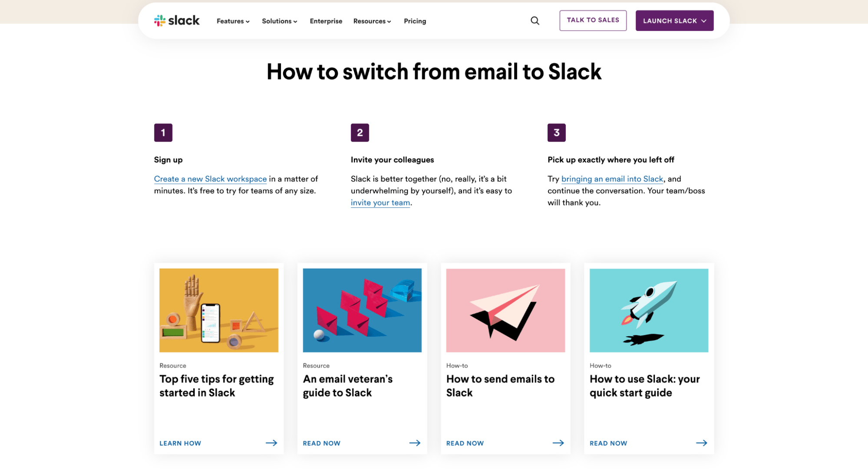Click arrow icon on quick start guide card
Viewport: 868px width, 471px height.
point(701,443)
